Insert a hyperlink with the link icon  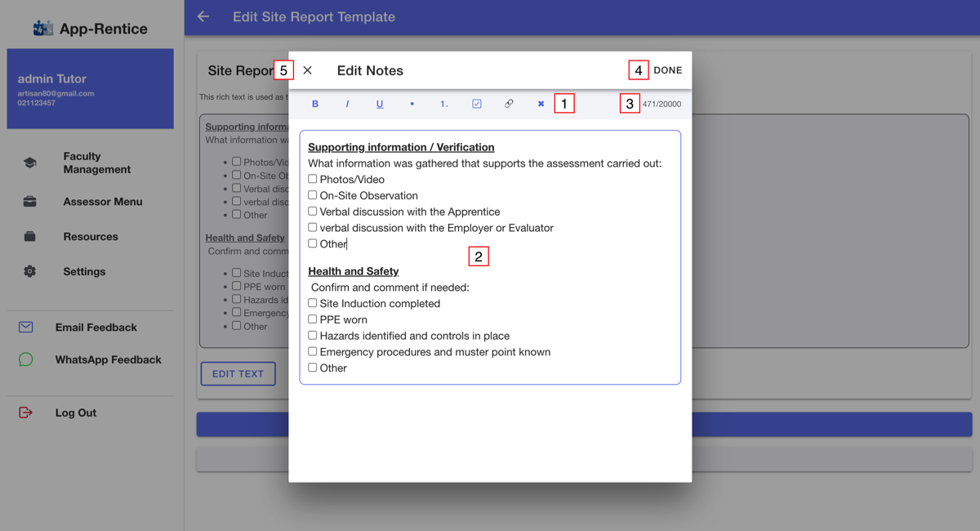coord(509,104)
